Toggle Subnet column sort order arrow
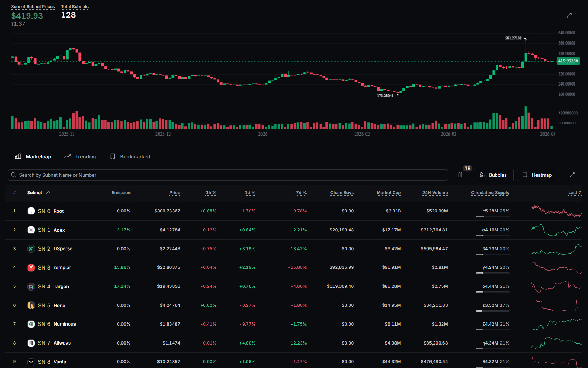This screenshot has width=588, height=368. pyautogui.click(x=48, y=193)
